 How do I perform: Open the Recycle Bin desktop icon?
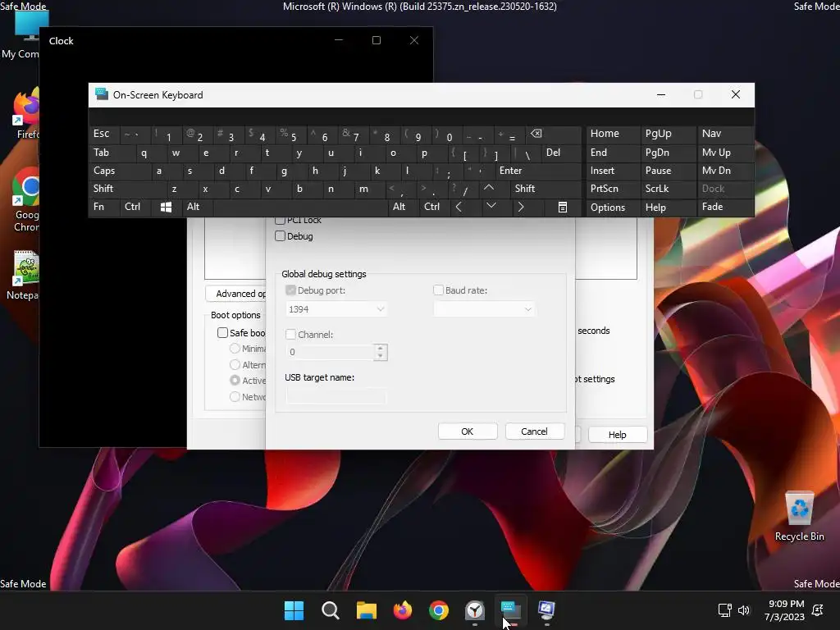coord(799,516)
